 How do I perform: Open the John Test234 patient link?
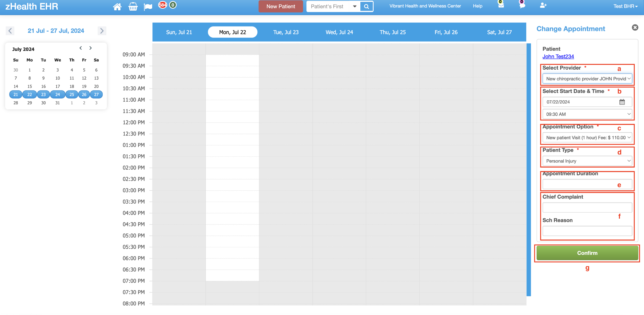558,56
